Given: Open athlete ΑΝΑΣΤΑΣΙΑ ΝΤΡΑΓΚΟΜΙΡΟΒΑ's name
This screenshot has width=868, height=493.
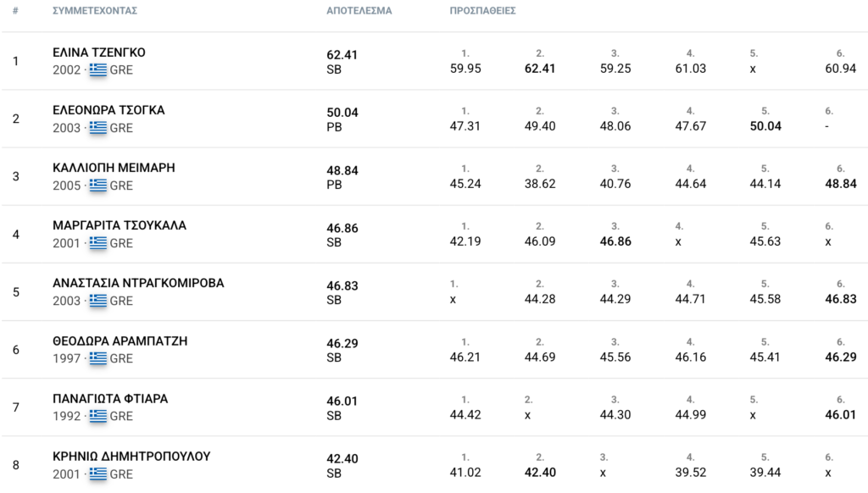Looking at the screenshot, I should coord(138,283).
